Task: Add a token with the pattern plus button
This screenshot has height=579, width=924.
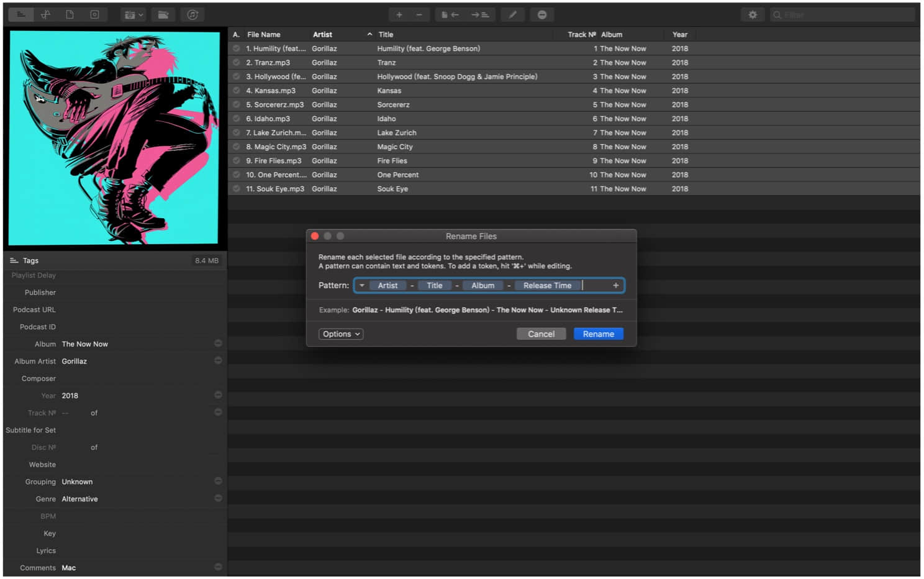Action: point(615,286)
